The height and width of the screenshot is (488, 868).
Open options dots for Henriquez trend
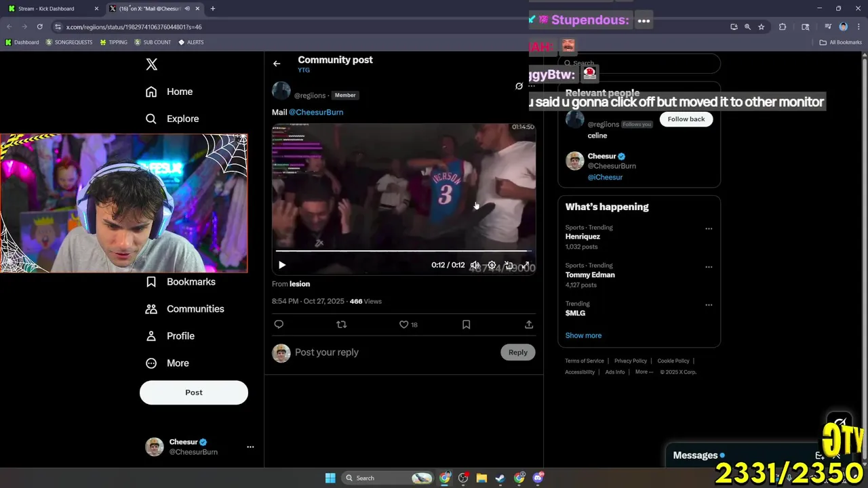pos(709,228)
